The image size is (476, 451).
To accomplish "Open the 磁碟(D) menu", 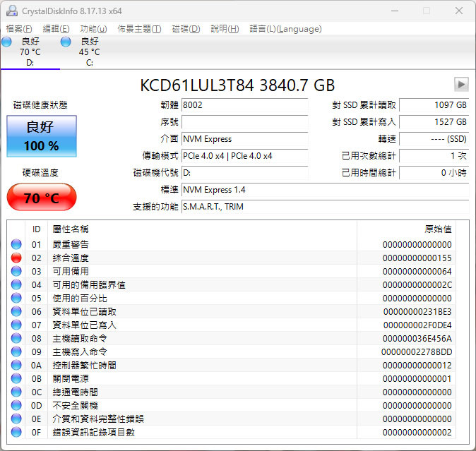I will pos(186,29).
